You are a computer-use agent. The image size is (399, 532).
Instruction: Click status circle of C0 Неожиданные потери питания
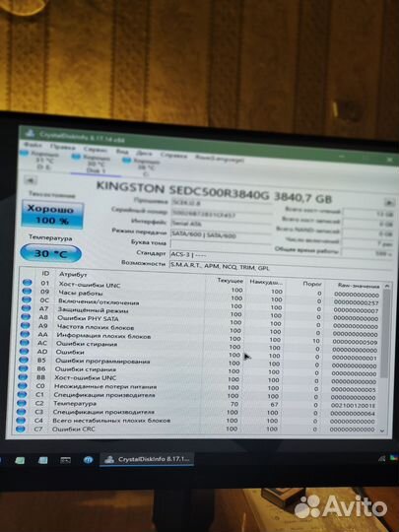(x=23, y=386)
